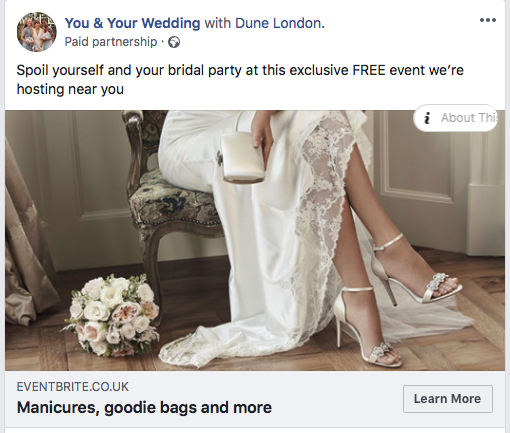Open the 'Manicures, goodie bags and more' headline
Viewport: 510px width, 433px height.
coord(144,407)
